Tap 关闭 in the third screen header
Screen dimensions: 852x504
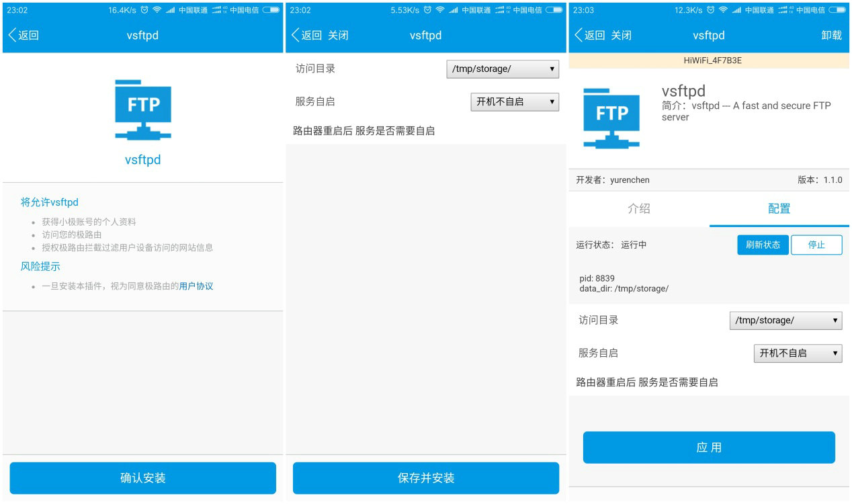(621, 36)
